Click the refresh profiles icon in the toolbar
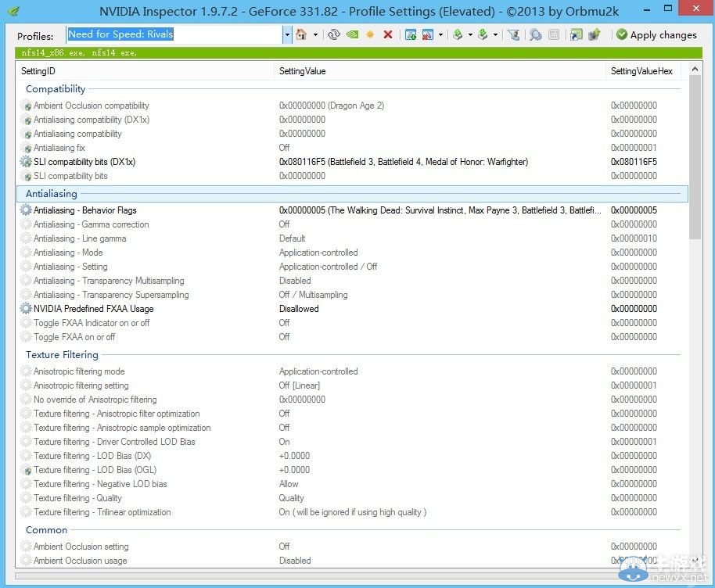Viewport: 715px width, 588px height. pos(334,34)
